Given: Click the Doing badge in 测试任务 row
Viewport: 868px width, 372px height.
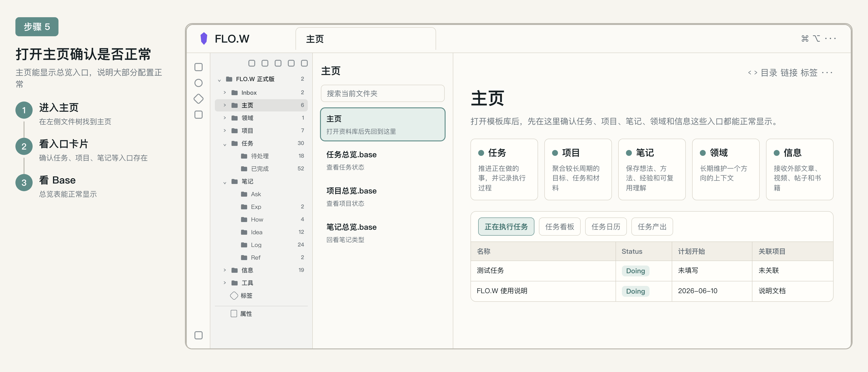Looking at the screenshot, I should 635,271.
